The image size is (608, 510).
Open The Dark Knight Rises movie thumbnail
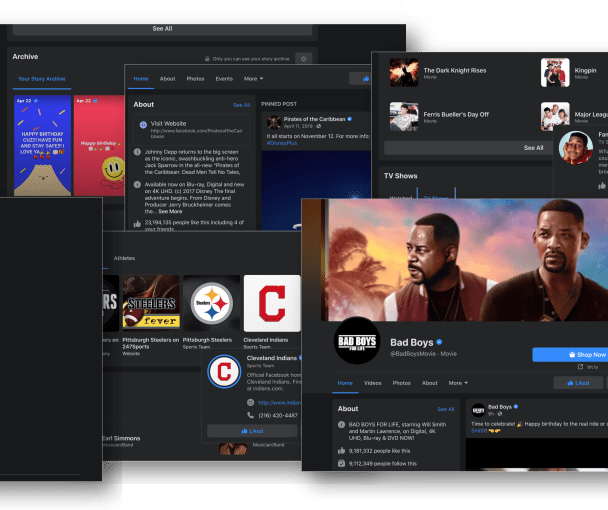click(404, 73)
